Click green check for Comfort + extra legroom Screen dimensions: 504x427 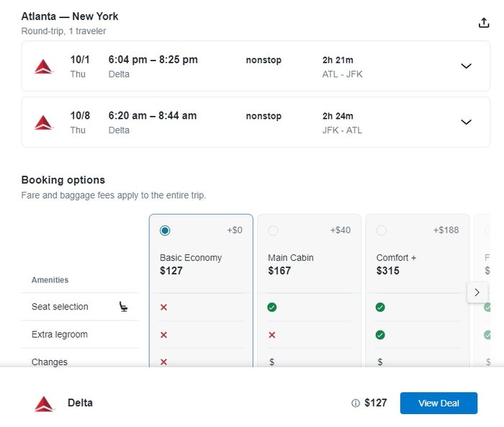(x=380, y=335)
